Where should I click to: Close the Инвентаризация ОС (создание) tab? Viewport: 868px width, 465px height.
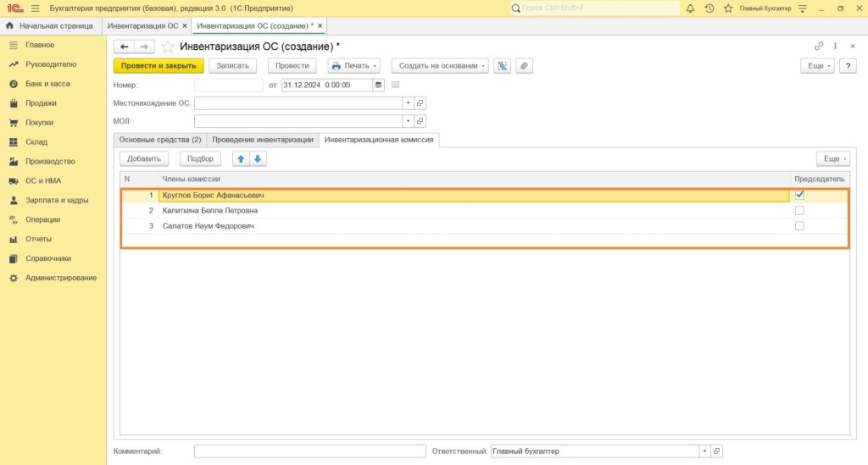320,26
